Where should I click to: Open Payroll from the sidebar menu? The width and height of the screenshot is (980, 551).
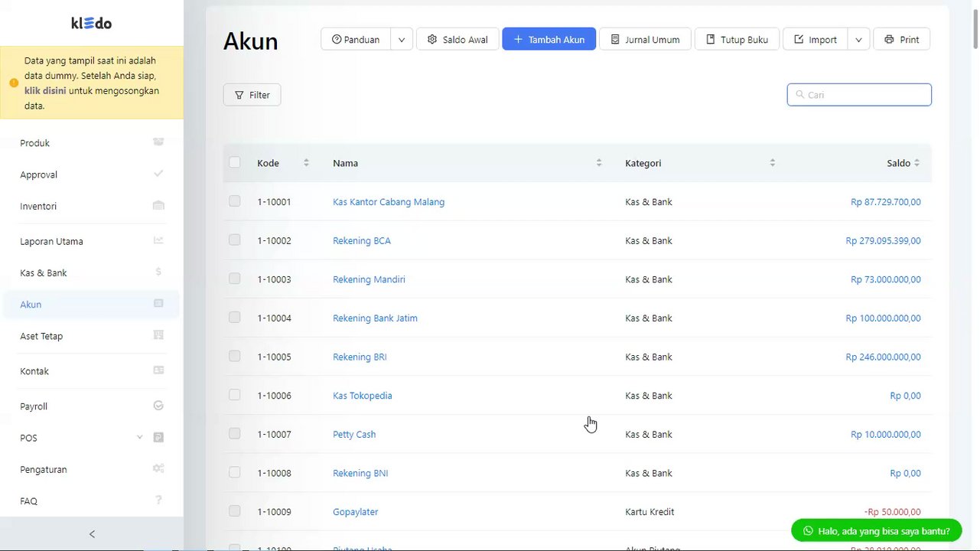(34, 406)
